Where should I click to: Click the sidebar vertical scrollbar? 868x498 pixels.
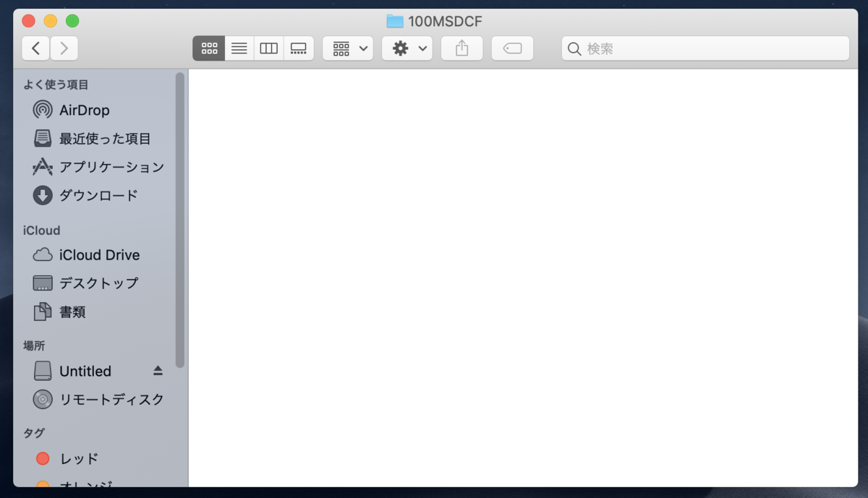[x=180, y=220]
